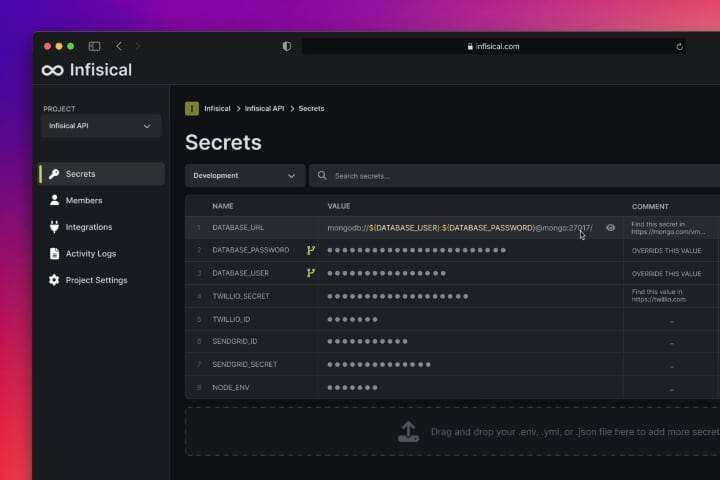Click the Secrets key icon in the sidebar
The width and height of the screenshot is (720, 480).
point(54,174)
